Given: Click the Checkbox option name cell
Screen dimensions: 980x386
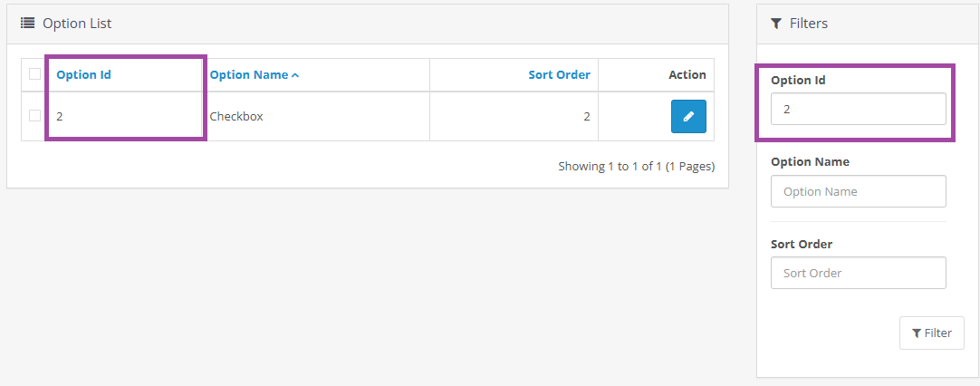Looking at the screenshot, I should click(x=236, y=116).
